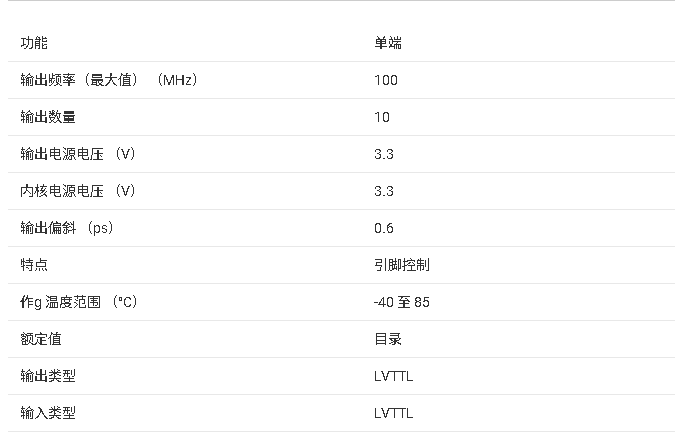Select the value 100 for output frequency

pos(386,80)
